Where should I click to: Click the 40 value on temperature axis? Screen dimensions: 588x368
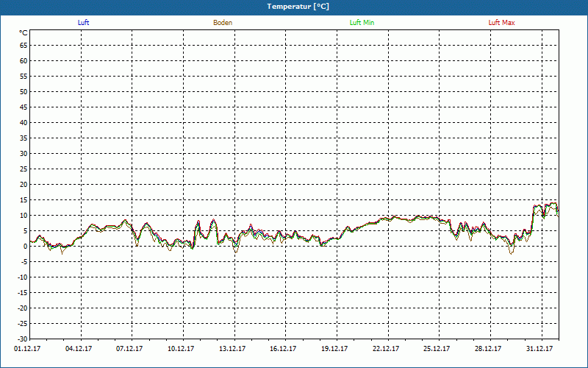tap(24, 123)
